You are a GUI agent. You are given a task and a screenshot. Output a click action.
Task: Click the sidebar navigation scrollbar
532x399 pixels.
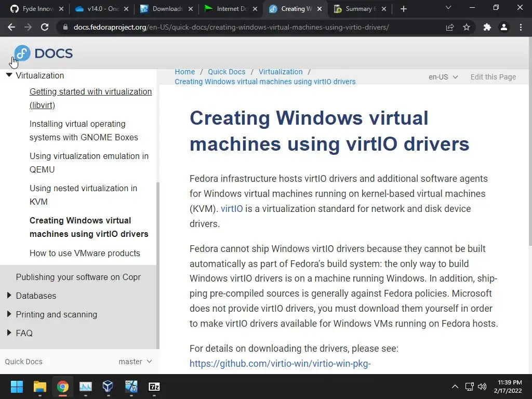click(158, 265)
